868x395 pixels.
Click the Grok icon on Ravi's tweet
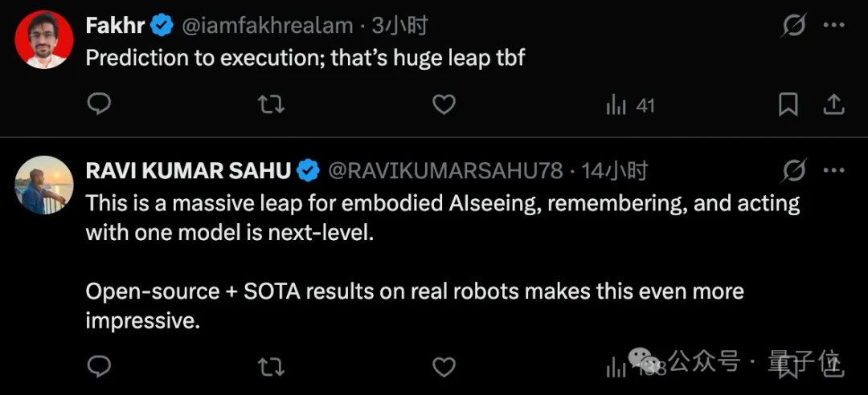click(x=794, y=170)
